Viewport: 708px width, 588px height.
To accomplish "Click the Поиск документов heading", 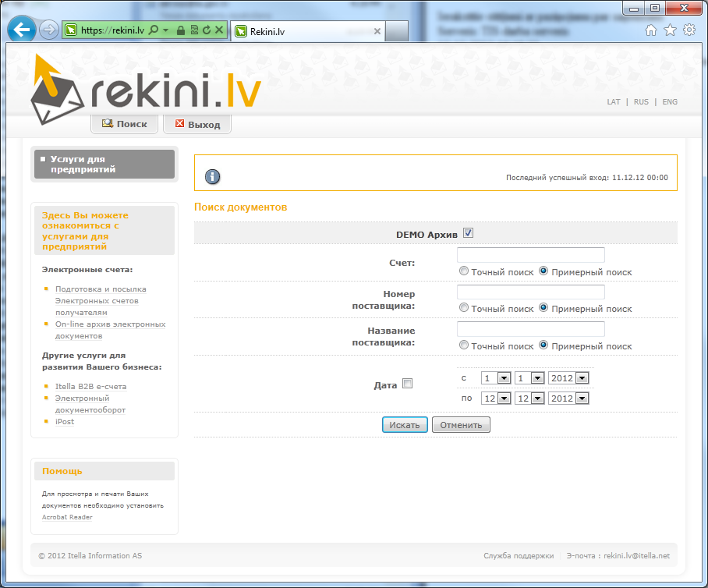I will (x=241, y=207).
